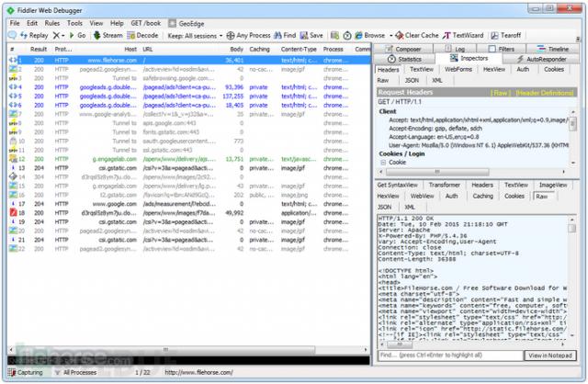Click the Browse button
588x384 pixels.
pyautogui.click(x=370, y=35)
